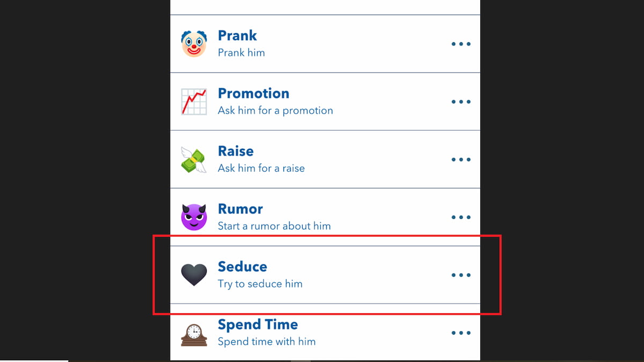Tap the clown face Prank icon
Viewport: 644px width, 362px height.
pos(194,43)
